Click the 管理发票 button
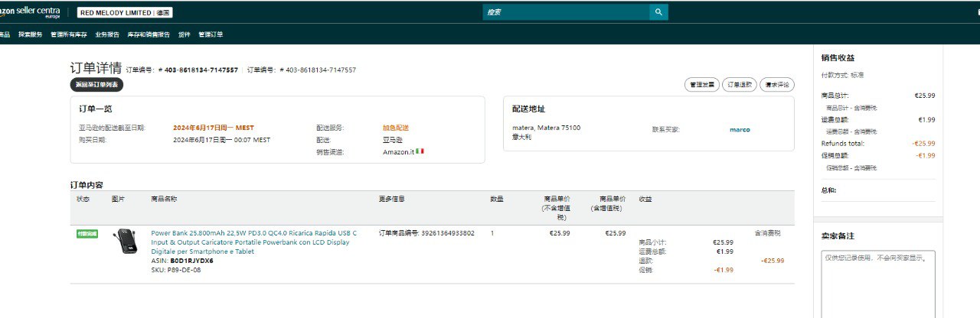 pyautogui.click(x=701, y=85)
